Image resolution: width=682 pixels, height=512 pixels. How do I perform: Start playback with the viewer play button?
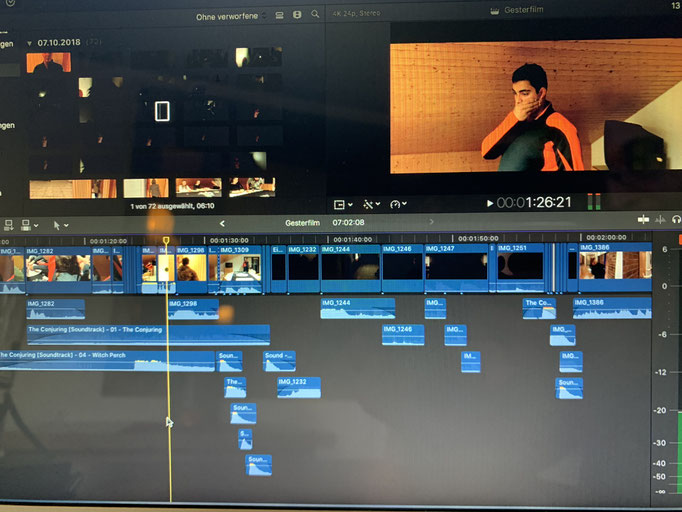490,203
